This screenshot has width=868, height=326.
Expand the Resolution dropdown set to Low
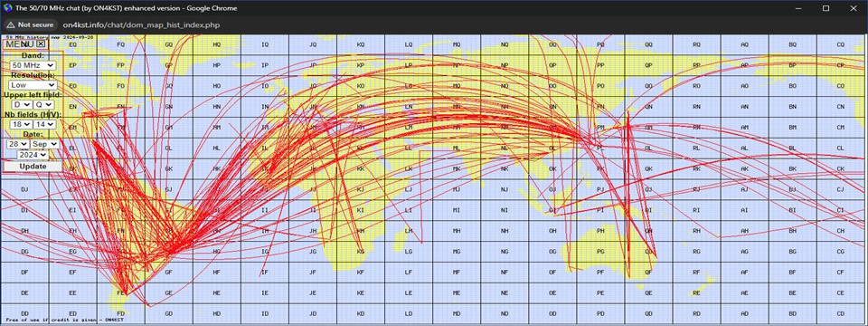[x=33, y=85]
